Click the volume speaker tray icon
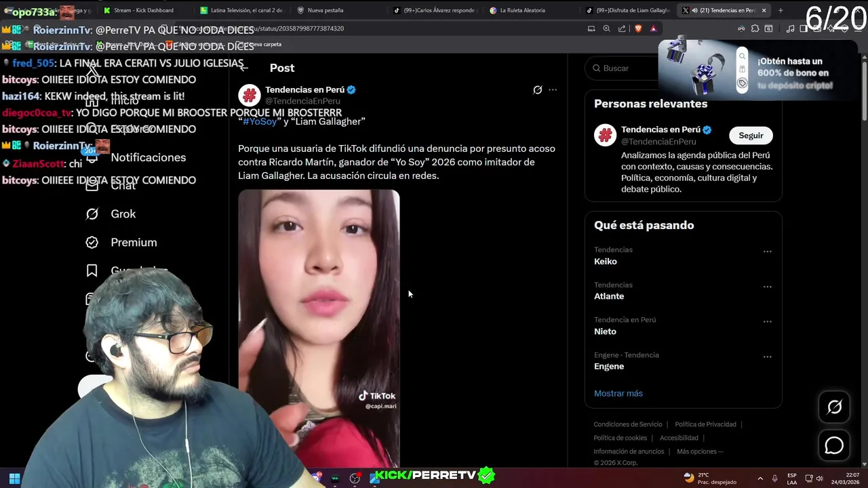 819,479
